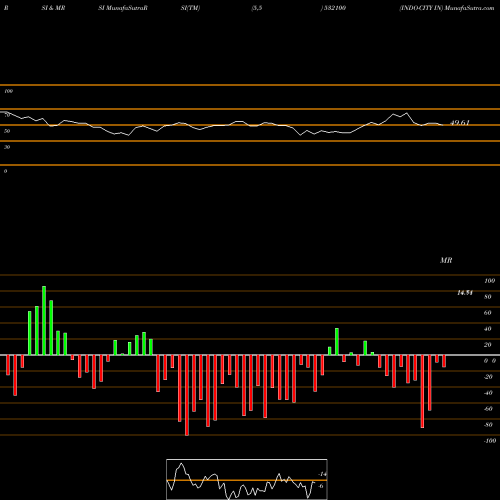Click the RSI axis label 0 on the left
The height and width of the screenshot is (500, 500).
click(5, 171)
